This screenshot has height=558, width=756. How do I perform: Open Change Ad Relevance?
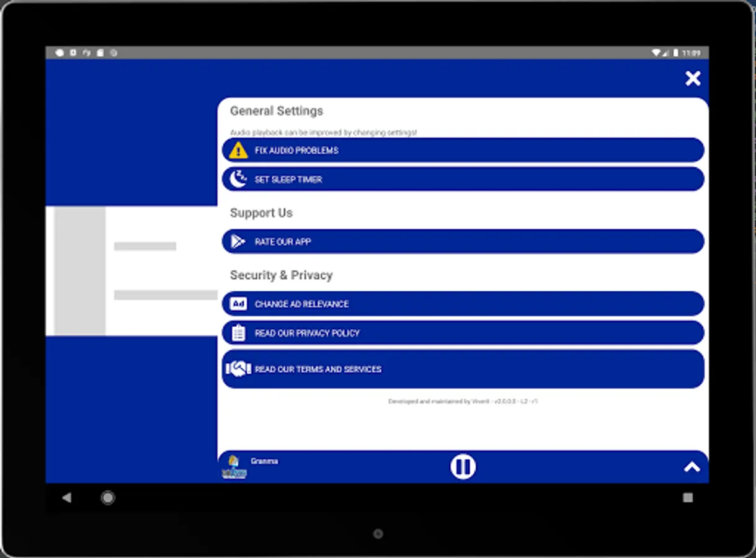click(463, 304)
